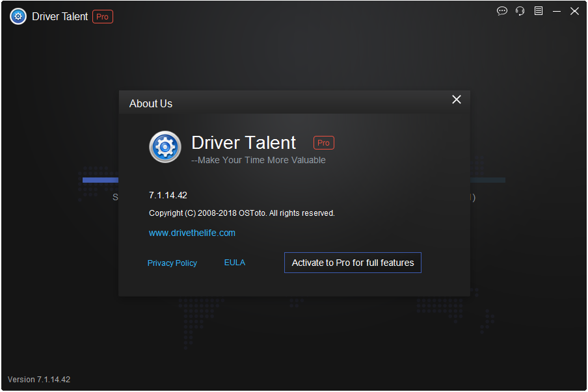Close the Driver Talent main window
588x392 pixels.
tap(574, 11)
